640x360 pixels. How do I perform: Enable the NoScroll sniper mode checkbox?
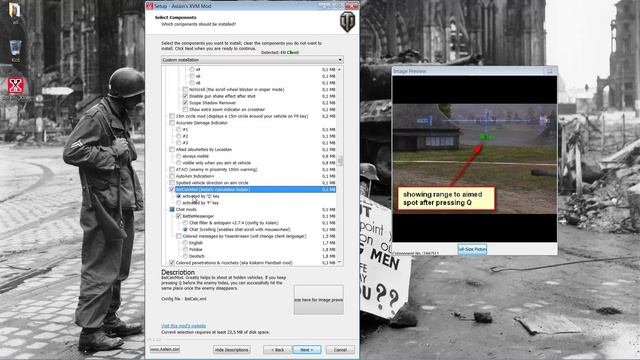click(x=185, y=89)
